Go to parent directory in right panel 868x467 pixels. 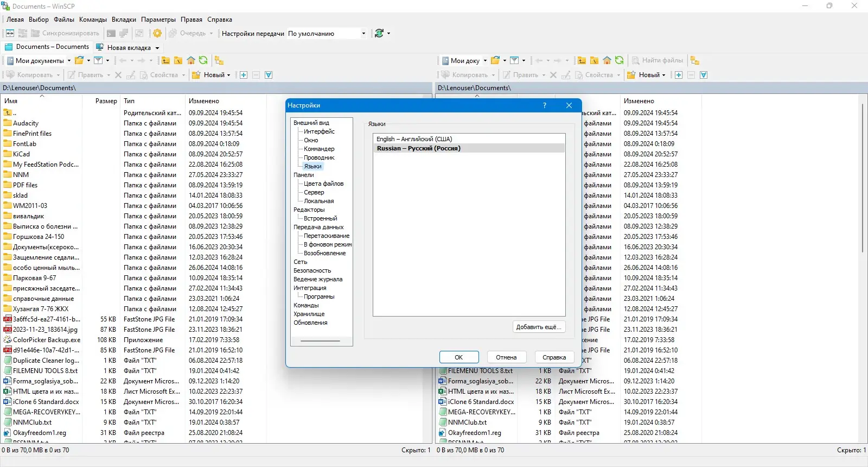point(582,60)
